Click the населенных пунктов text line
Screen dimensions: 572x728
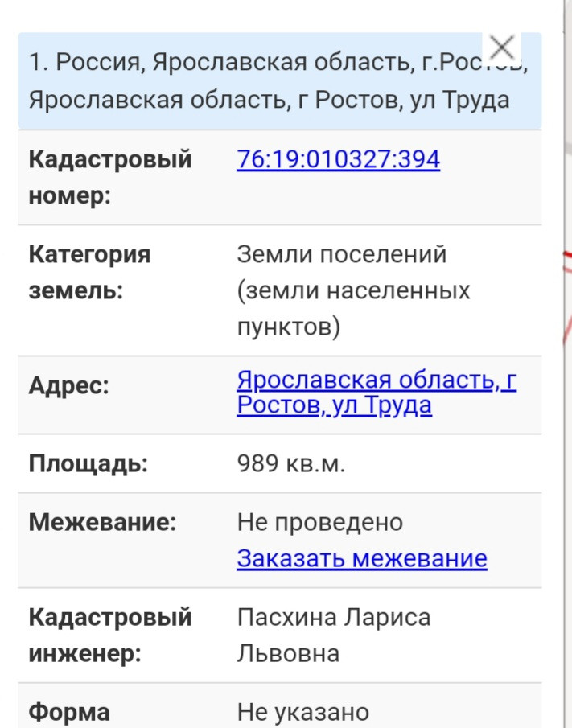tap(353, 290)
